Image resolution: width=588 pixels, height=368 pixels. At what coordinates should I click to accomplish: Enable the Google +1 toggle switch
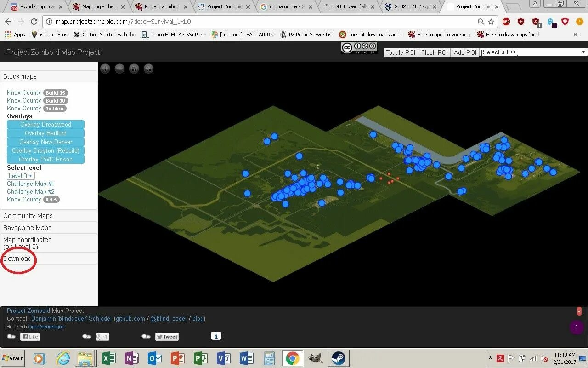[x=87, y=337]
